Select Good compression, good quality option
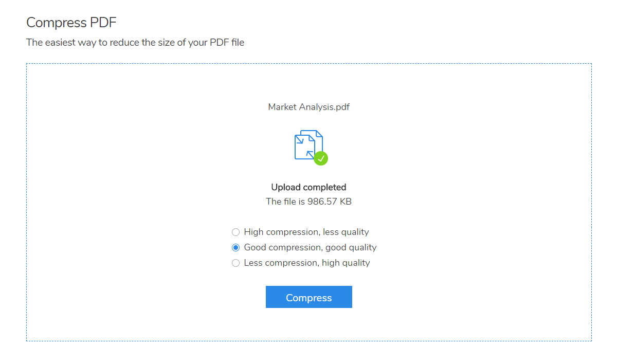 235,247
